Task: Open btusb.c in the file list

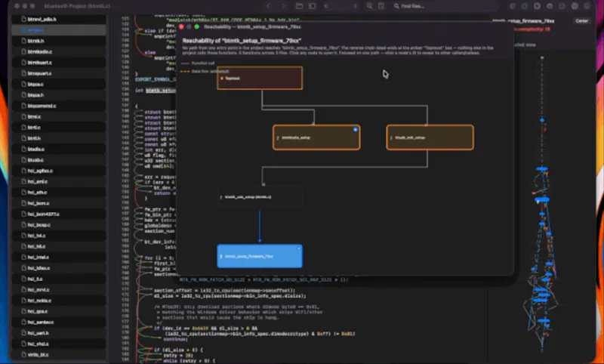Action: 59,160
